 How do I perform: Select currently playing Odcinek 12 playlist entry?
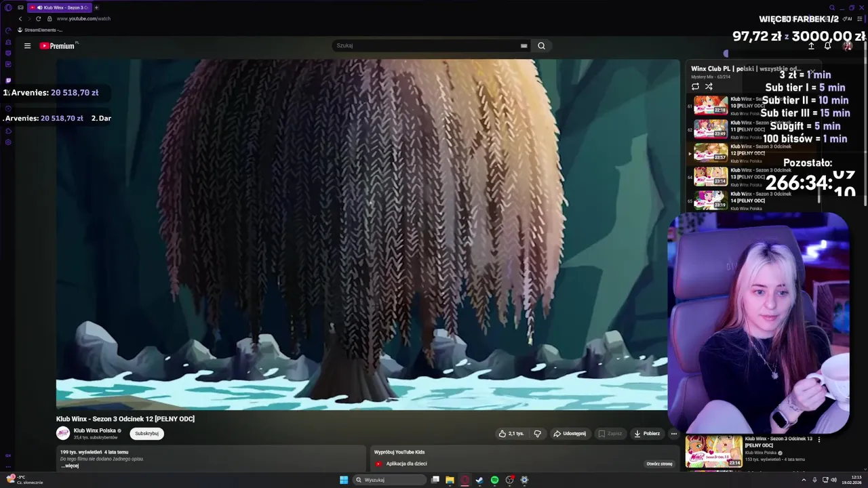click(753, 152)
